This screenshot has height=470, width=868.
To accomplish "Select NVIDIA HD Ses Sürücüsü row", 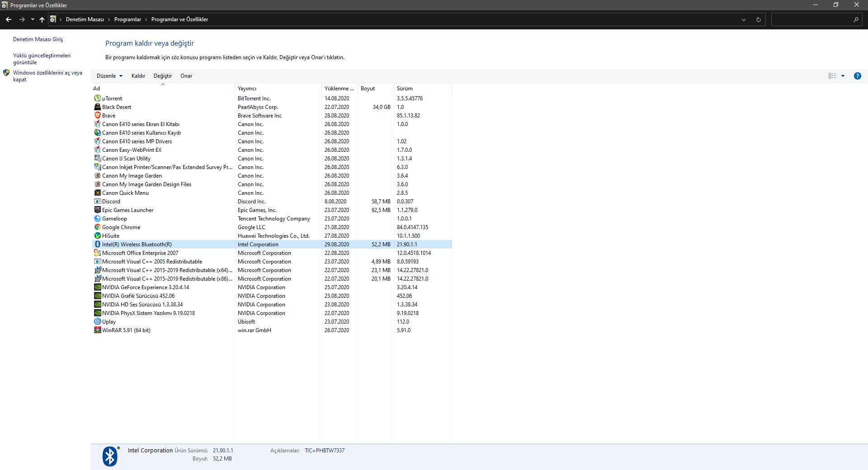I will (272, 304).
